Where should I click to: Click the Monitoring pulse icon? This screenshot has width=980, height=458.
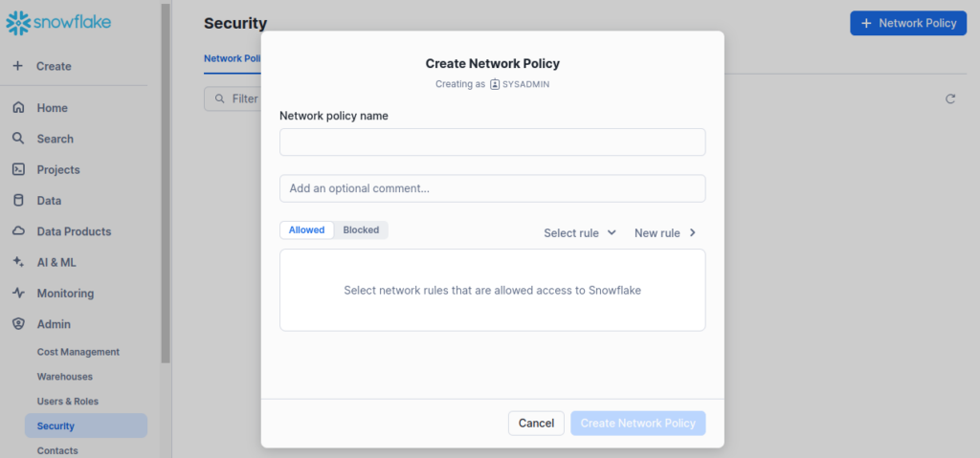[x=18, y=294]
